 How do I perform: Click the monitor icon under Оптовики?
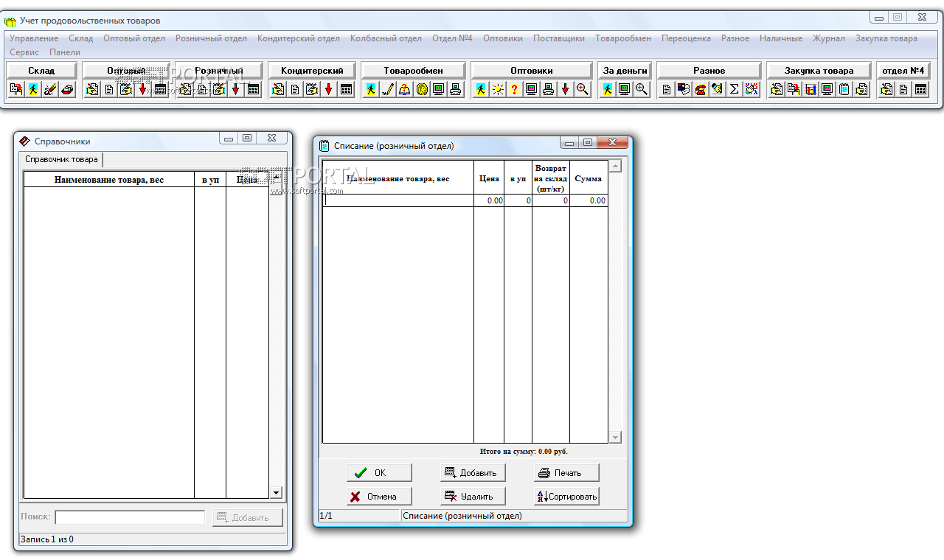pyautogui.click(x=532, y=89)
